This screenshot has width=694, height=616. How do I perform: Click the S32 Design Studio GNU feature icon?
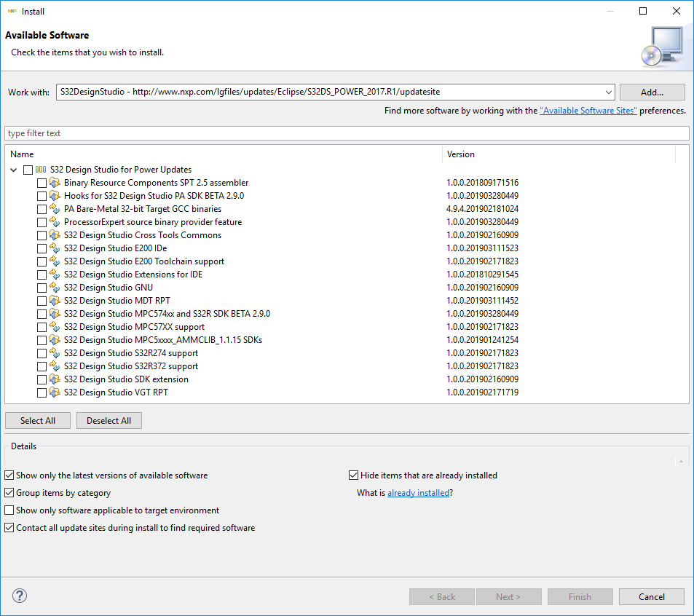pos(55,288)
